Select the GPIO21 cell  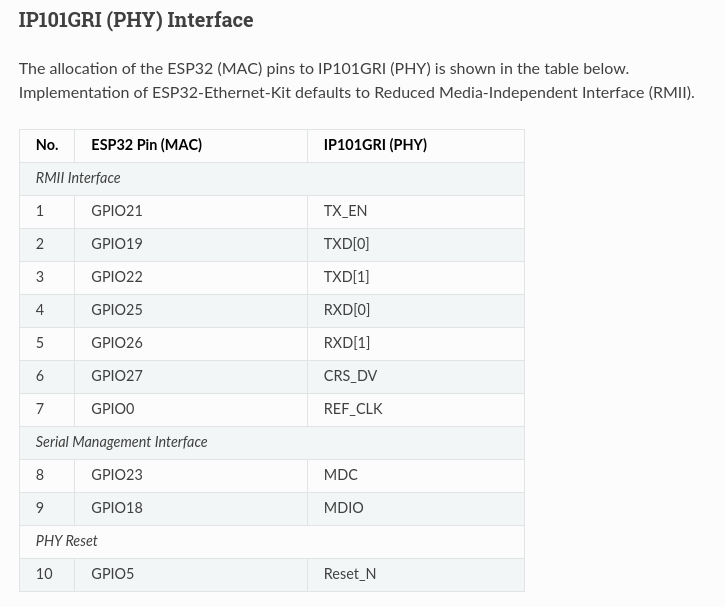(x=190, y=211)
